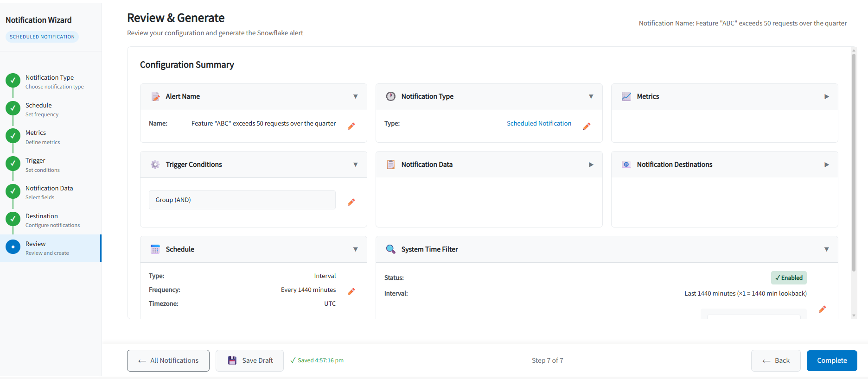The width and height of the screenshot is (868, 379).
Task: Collapse the Alert Name section
Action: [356, 96]
